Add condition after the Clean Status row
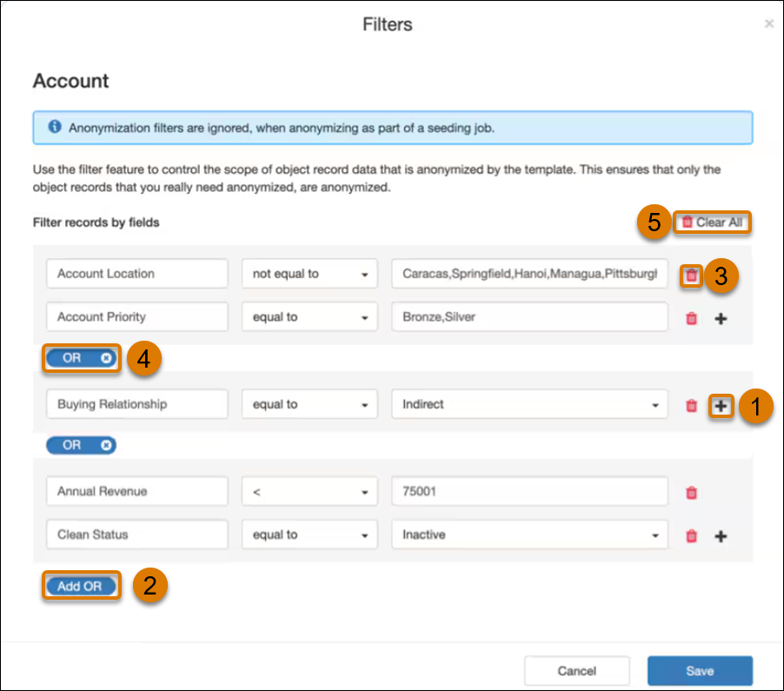Image resolution: width=784 pixels, height=691 pixels. coord(721,536)
